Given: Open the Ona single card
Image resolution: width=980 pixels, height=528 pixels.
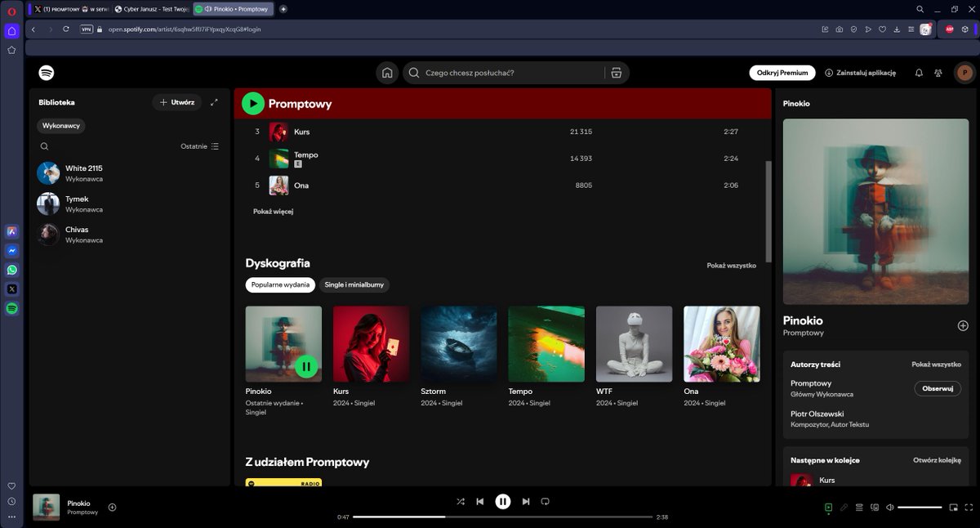Looking at the screenshot, I should click(722, 358).
